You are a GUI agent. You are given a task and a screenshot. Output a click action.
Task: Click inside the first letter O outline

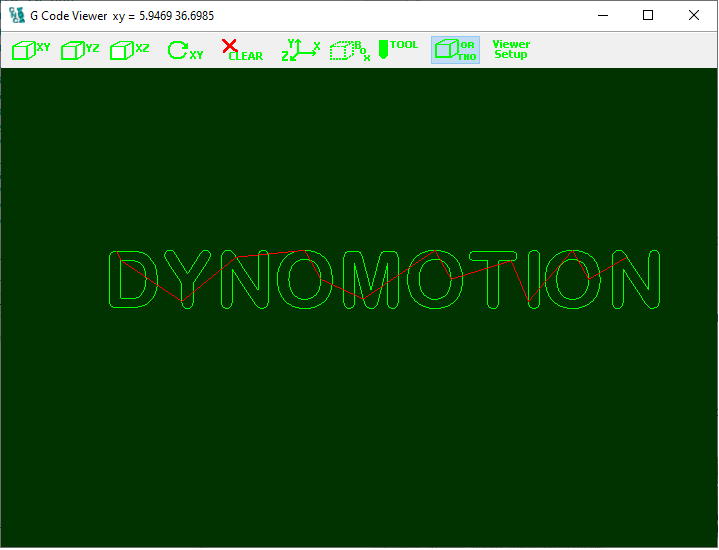(x=306, y=279)
